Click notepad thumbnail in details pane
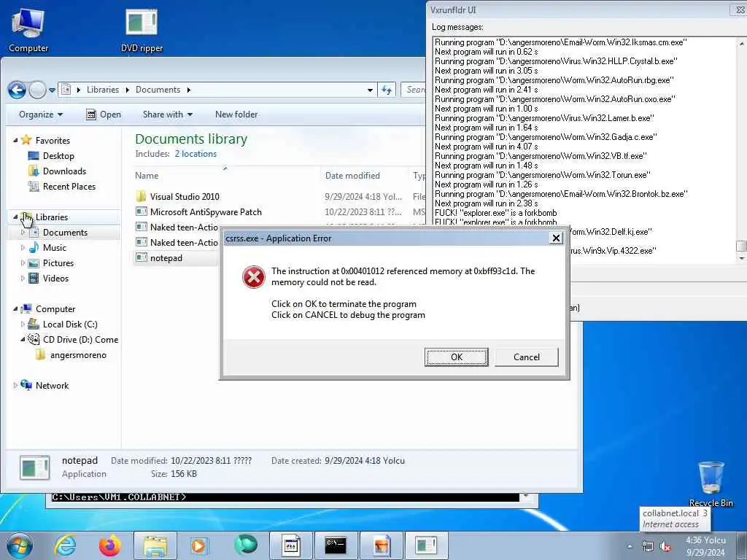This screenshot has height=560, width=747. pos(34,467)
